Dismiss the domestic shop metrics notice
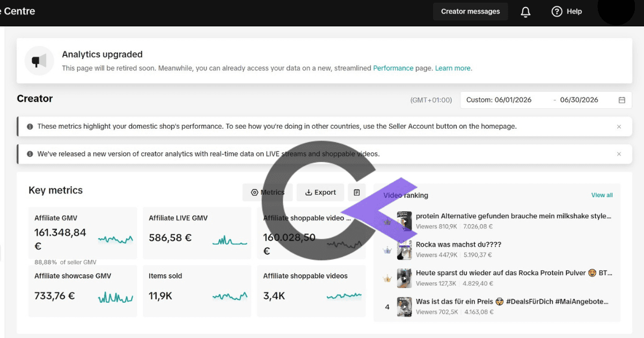The width and height of the screenshot is (644, 338). [x=619, y=127]
